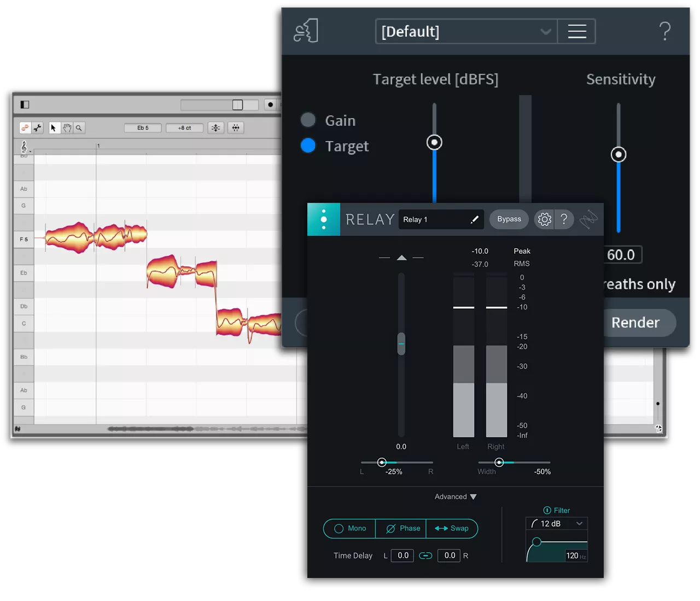Click the gain value 0.0 under the fader
Screen dimensions: 700x601
point(401,447)
